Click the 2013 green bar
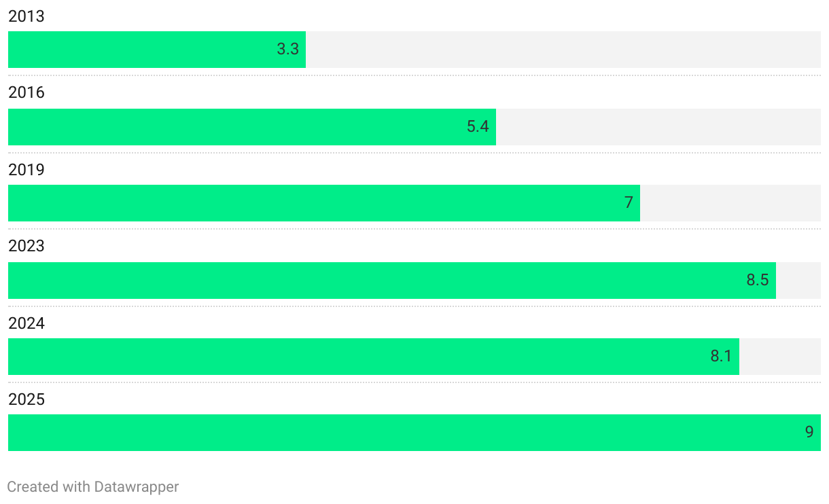 point(157,50)
